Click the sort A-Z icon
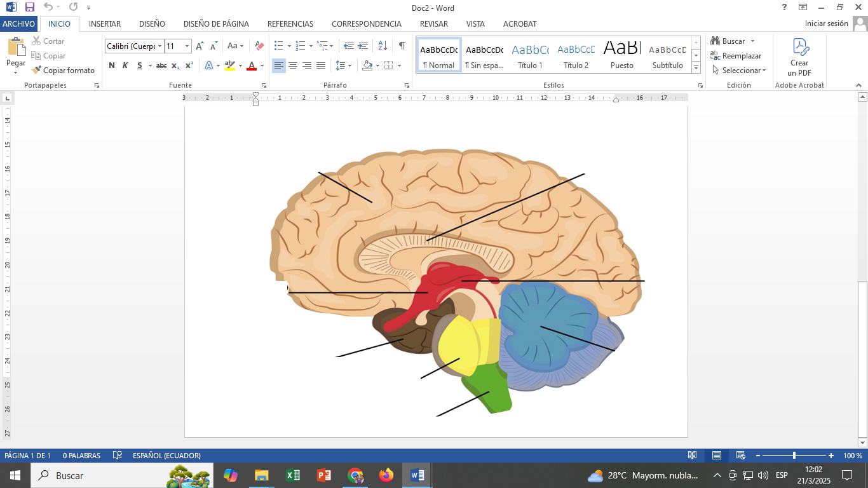The image size is (868, 488). 383,46
